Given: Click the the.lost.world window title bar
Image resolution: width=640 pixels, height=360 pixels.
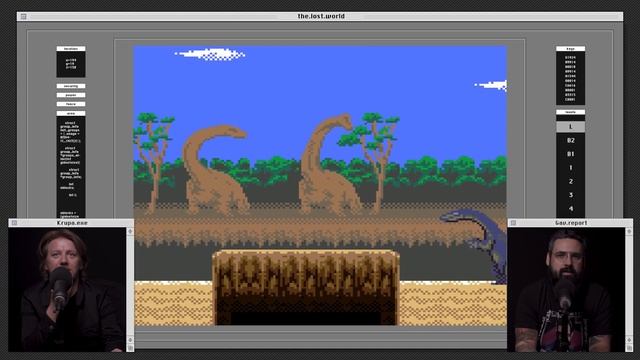Looking at the screenshot, I should [320, 16].
